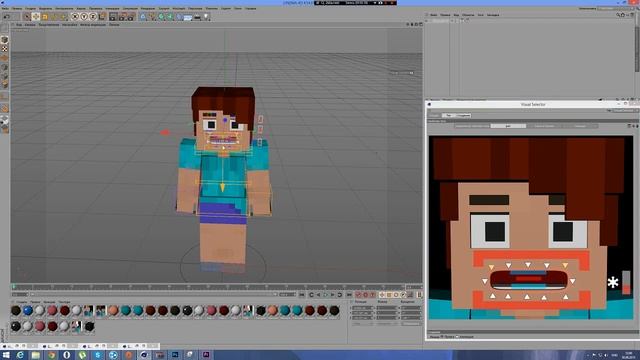640x360 pixels.
Task: Open Создать menu in Material Manager
Action: click(x=22, y=302)
